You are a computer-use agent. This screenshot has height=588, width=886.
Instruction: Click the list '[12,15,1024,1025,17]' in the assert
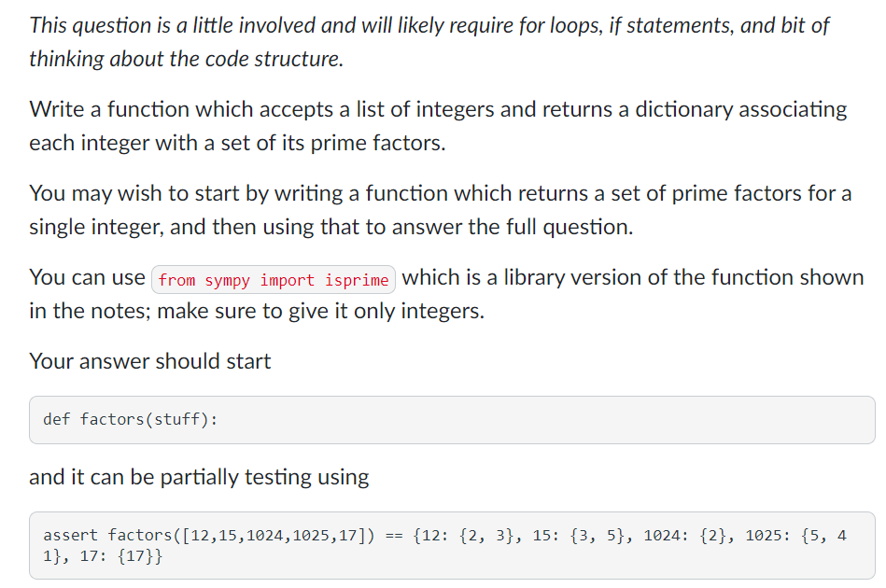(277, 536)
